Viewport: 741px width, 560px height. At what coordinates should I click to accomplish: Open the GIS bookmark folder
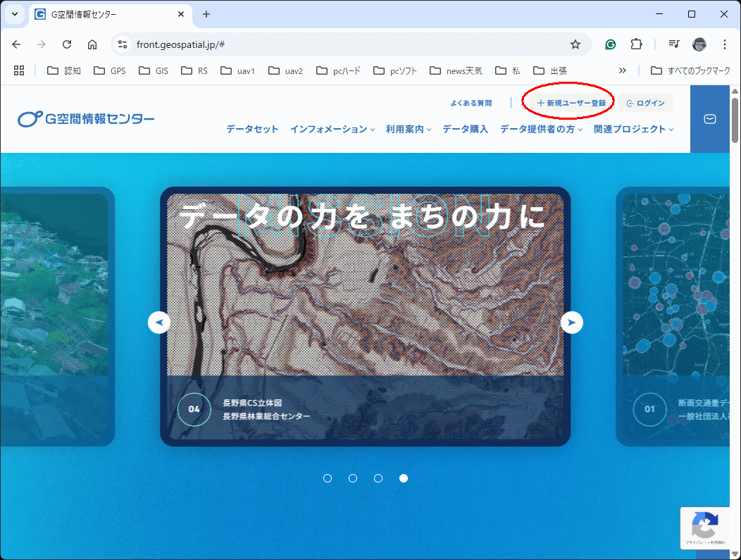coord(153,70)
